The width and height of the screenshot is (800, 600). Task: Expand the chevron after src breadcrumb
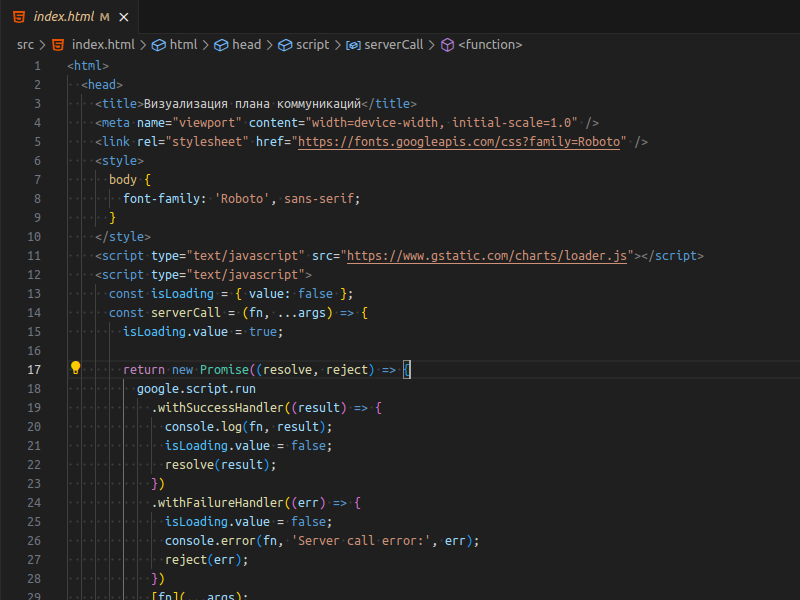click(42, 45)
